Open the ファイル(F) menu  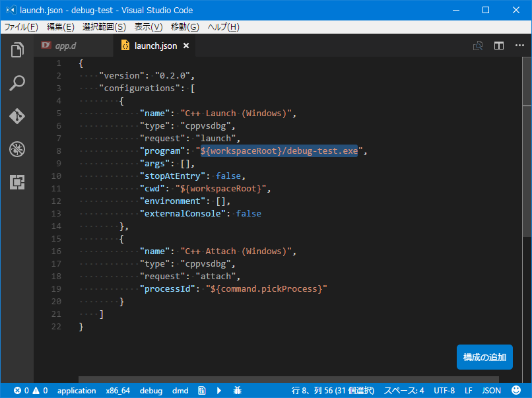[x=21, y=27]
